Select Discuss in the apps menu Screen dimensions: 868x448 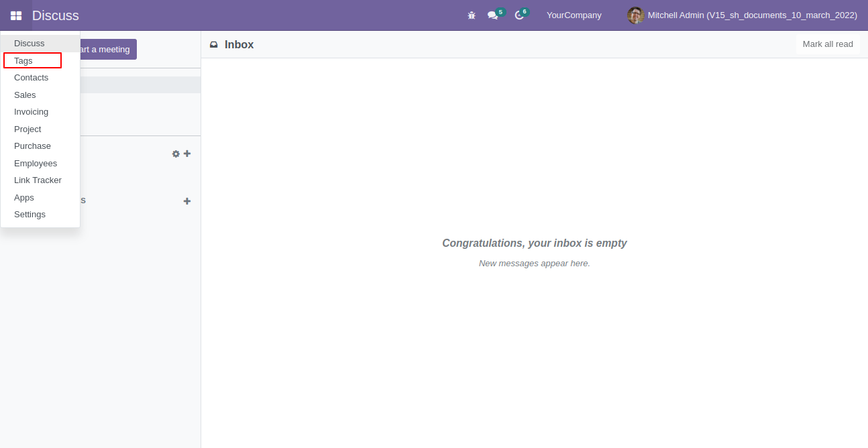click(x=40, y=43)
